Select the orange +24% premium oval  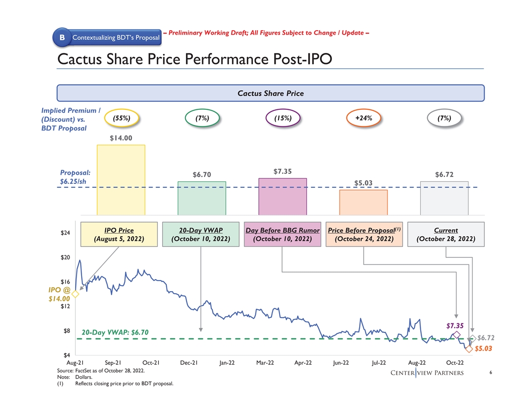click(x=363, y=118)
